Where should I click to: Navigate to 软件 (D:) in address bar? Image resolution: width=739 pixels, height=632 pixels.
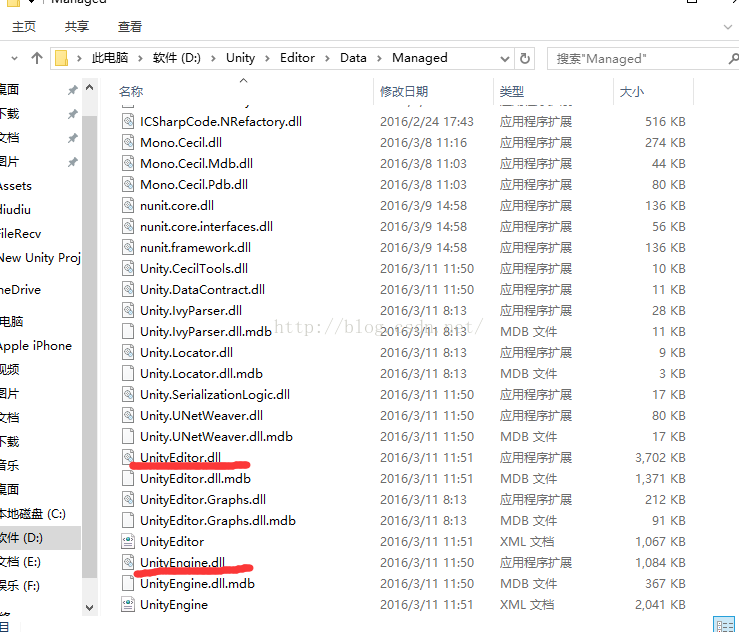pos(177,58)
